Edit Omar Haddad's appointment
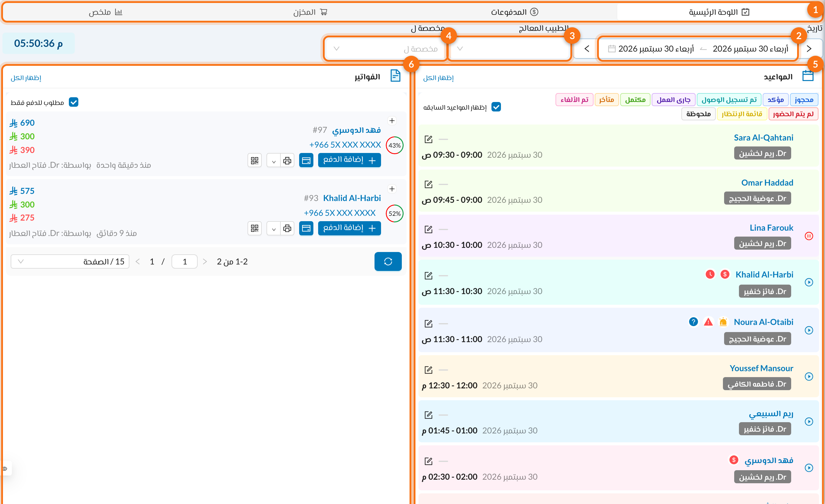 429,184
